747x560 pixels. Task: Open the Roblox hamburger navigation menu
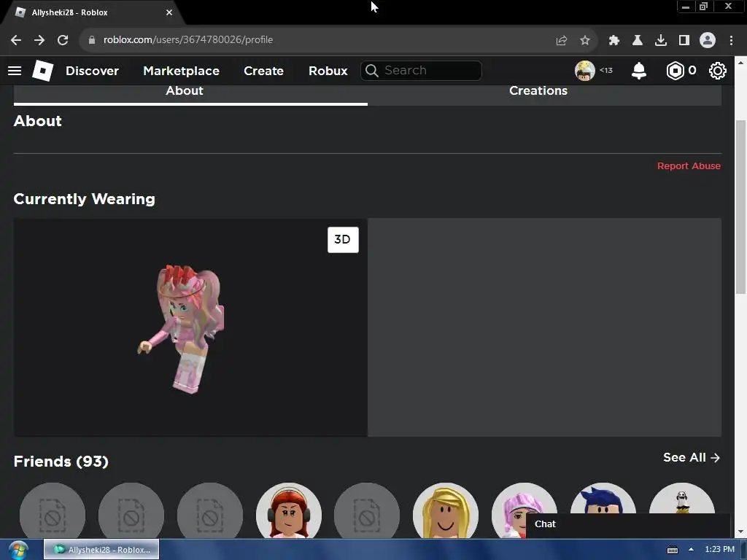15,71
